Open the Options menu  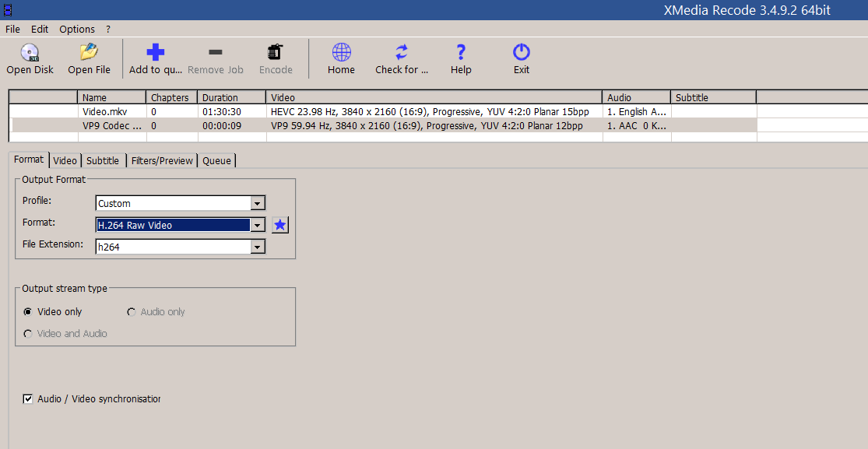77,30
